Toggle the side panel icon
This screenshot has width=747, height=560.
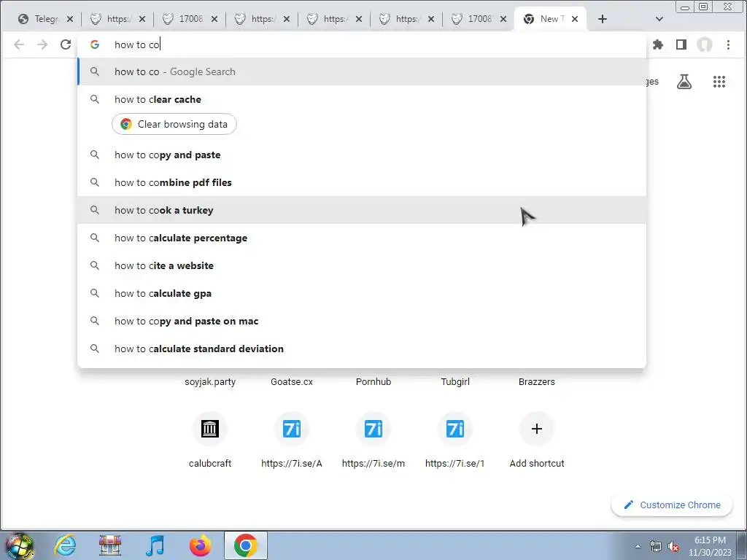point(681,44)
